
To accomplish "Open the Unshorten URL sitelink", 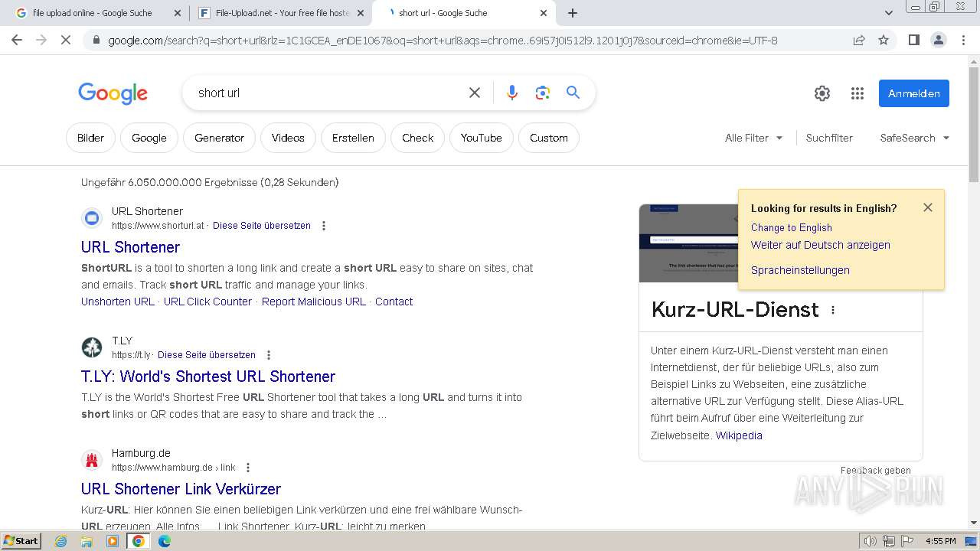I will coord(118,302).
